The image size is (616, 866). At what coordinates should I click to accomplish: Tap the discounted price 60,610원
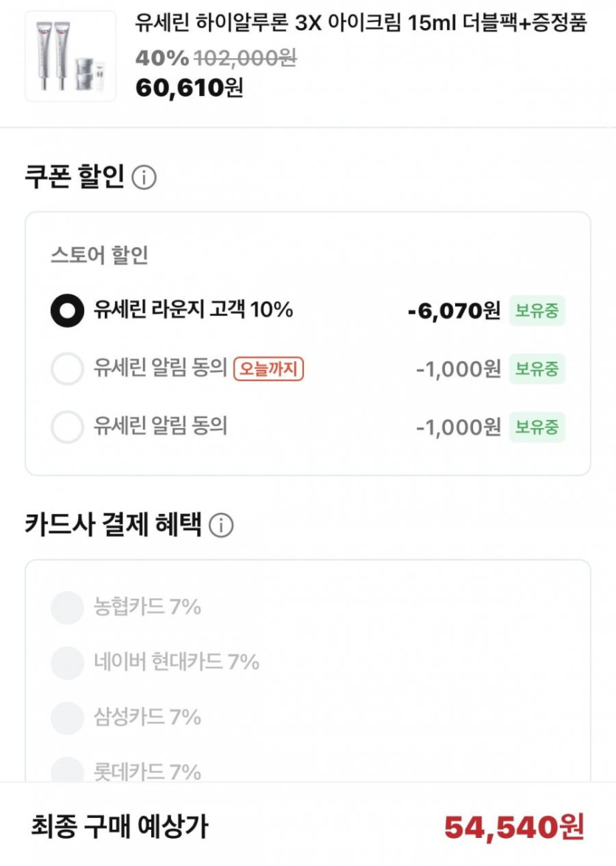[189, 88]
